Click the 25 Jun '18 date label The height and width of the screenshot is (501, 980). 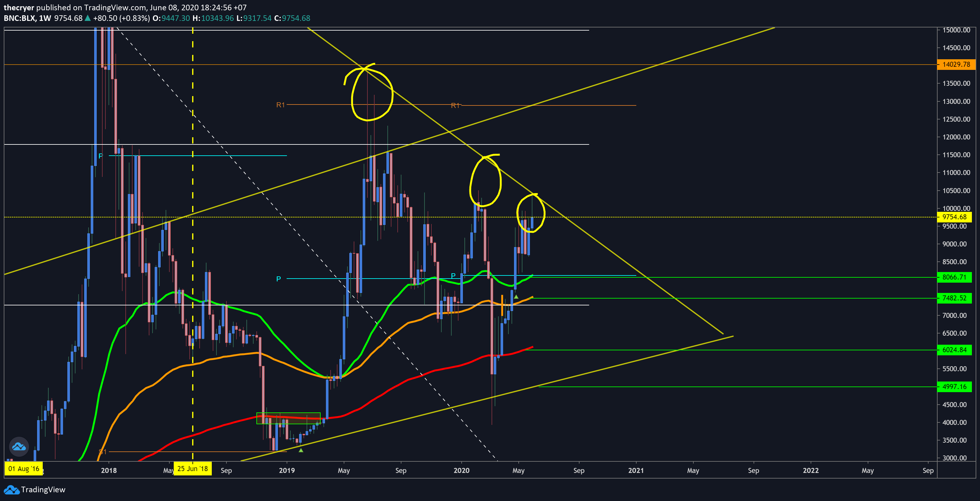tap(192, 469)
